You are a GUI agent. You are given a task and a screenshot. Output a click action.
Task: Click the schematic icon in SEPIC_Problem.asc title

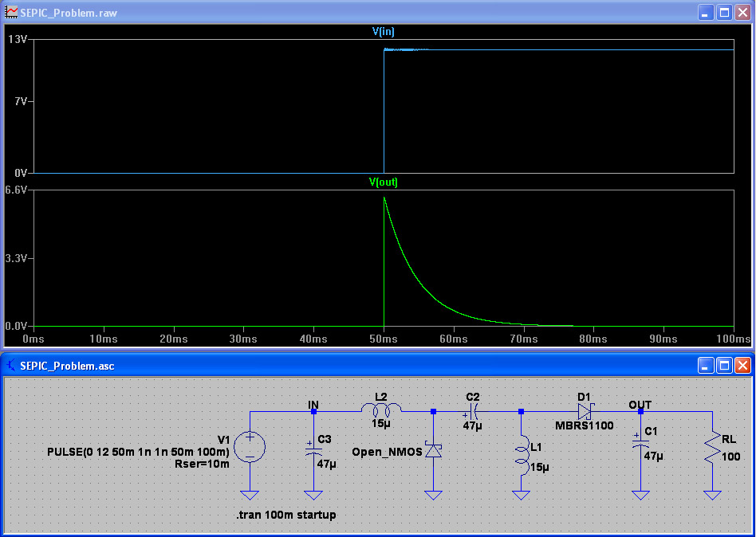pos(10,366)
